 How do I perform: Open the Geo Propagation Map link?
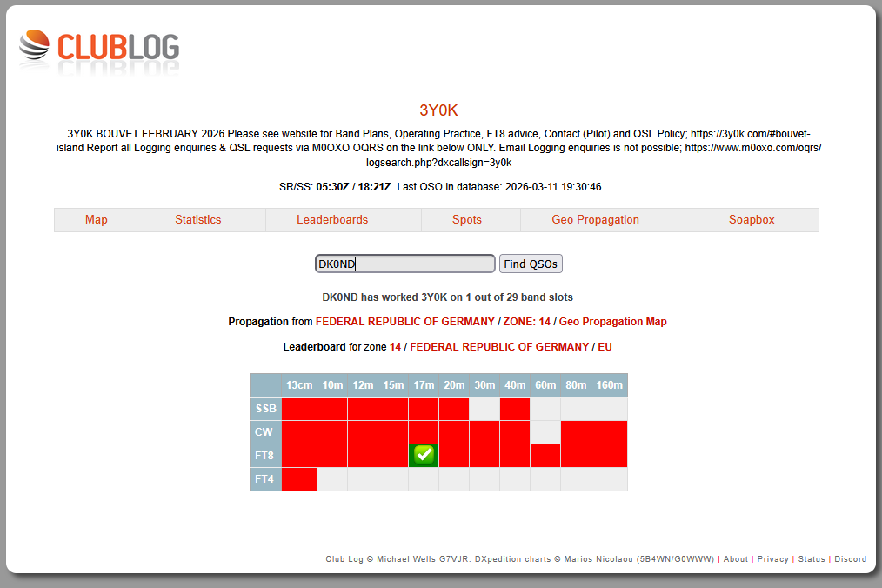tap(612, 322)
